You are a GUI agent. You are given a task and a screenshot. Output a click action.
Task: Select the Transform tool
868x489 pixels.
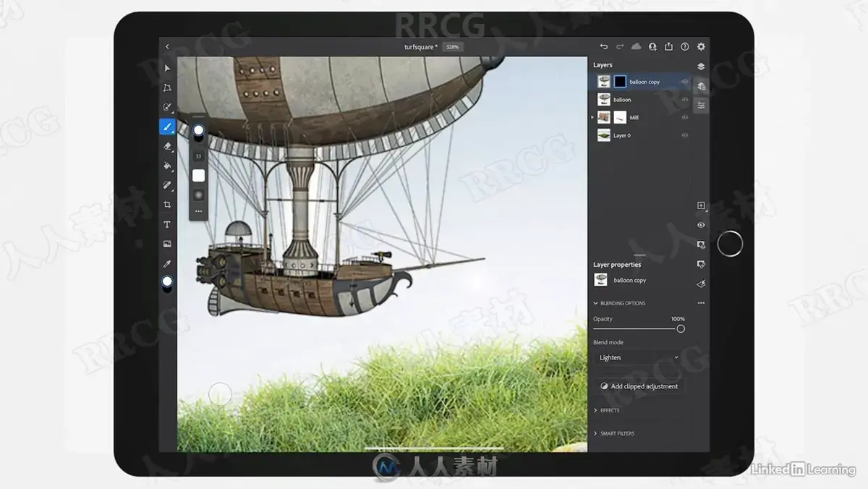click(167, 88)
